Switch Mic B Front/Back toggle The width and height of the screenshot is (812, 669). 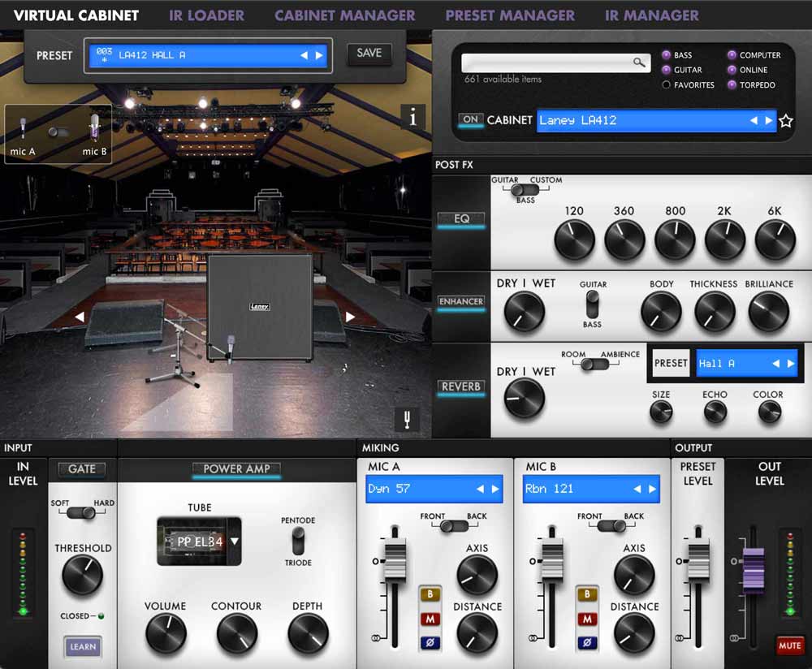[x=611, y=526]
